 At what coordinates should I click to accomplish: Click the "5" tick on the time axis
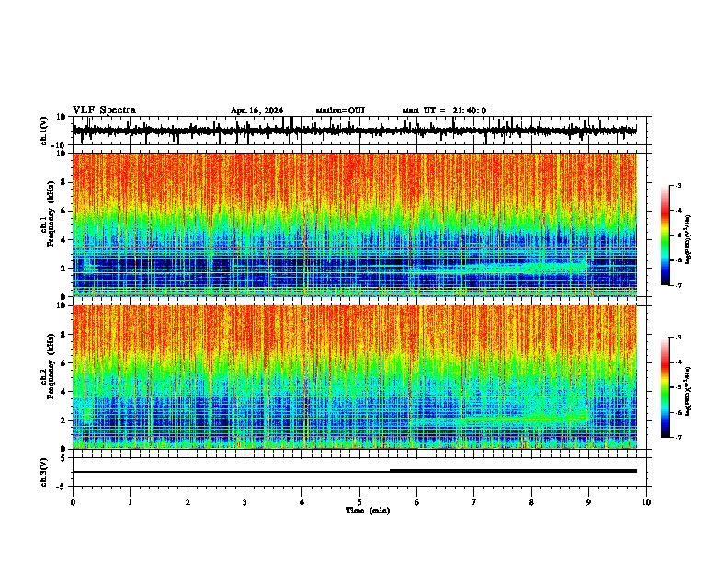pos(359,502)
